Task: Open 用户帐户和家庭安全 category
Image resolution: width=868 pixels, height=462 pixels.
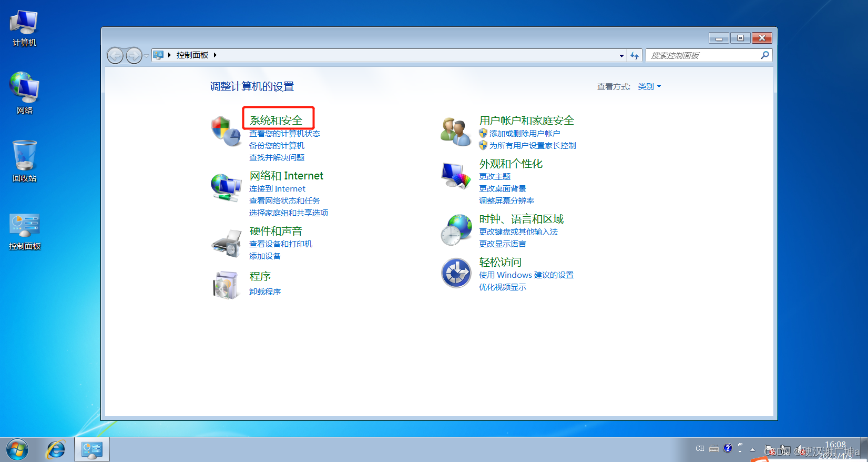Action: tap(527, 120)
